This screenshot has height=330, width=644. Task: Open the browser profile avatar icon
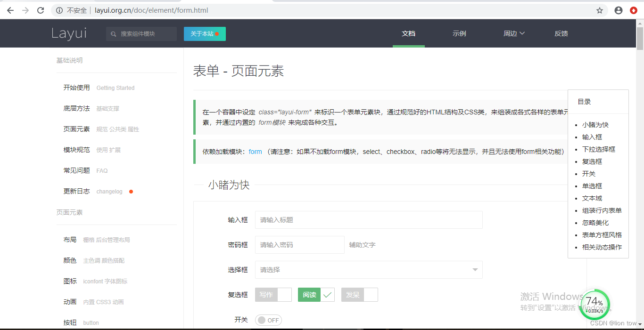[618, 10]
